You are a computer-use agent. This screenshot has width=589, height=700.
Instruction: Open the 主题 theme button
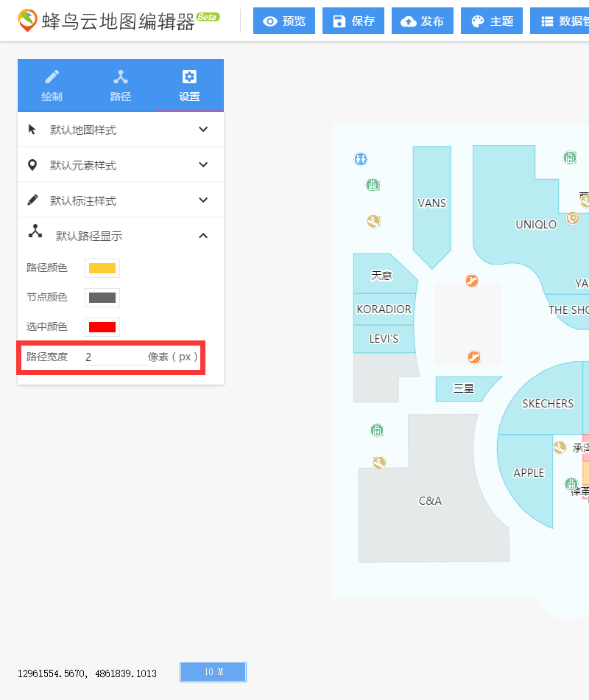492,21
